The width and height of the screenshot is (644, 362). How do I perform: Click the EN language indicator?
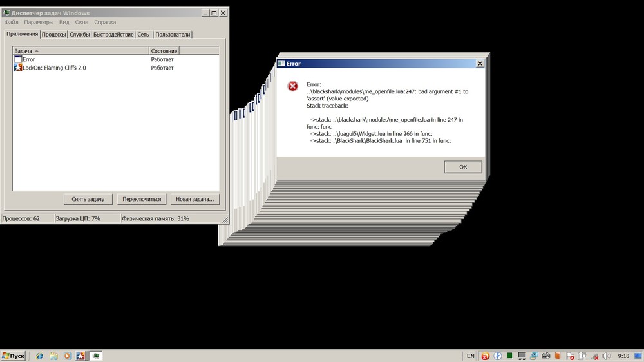click(470, 356)
